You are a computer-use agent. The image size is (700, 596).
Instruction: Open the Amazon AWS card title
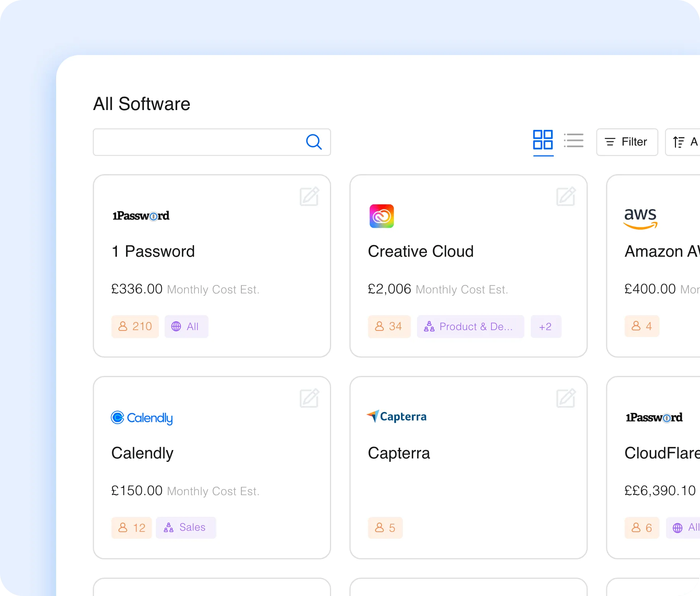click(662, 251)
